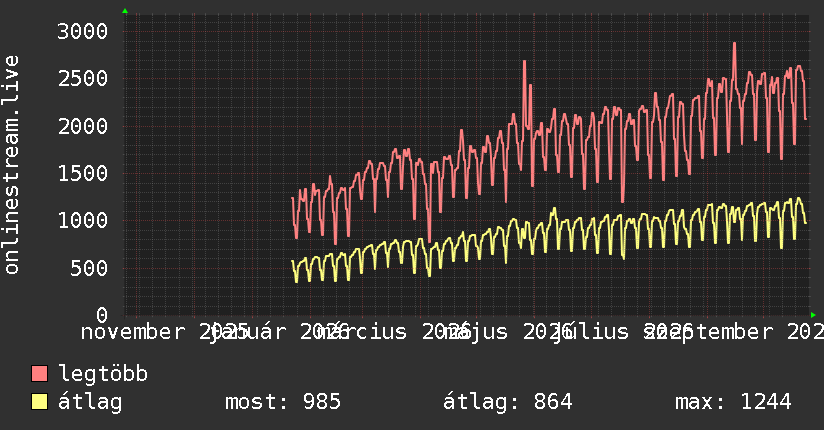The height and width of the screenshot is (430, 824).
Task: Click the 'átlag: 864' statistic
Action: (507, 402)
